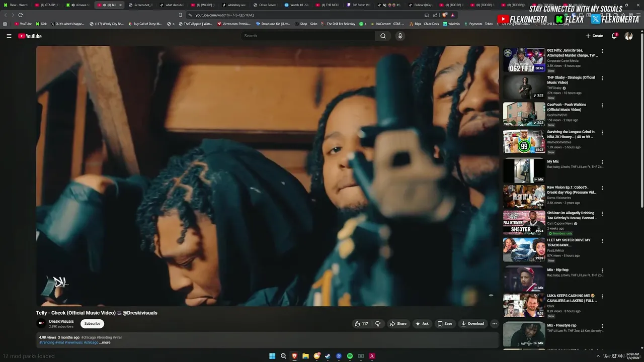Share the video
Screen dimensions: 644x362
point(397,324)
